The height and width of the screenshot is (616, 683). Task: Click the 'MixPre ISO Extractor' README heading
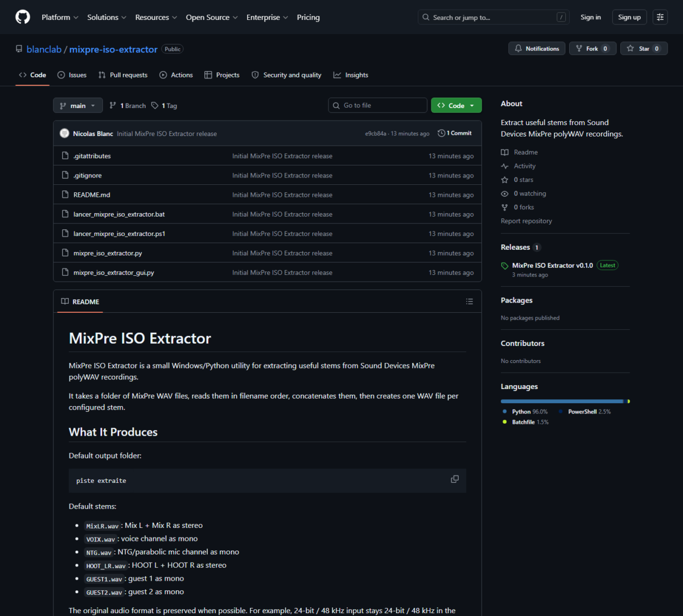point(140,338)
